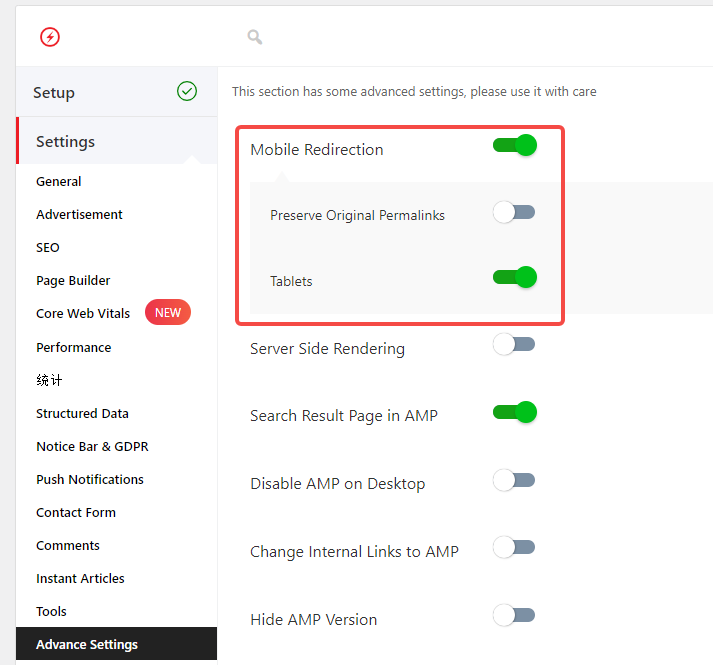Select the Advance Settings menu item
Screen dimensions: 713x665
pyautogui.click(x=87, y=644)
